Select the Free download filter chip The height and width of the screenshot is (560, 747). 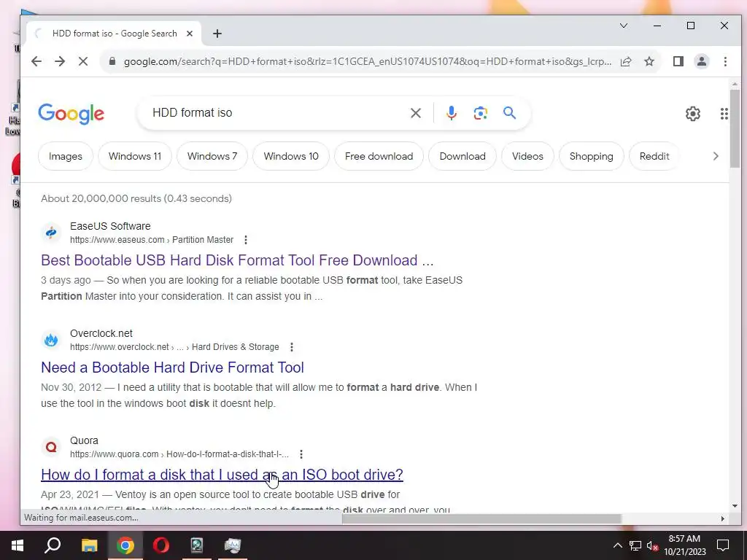[x=379, y=156]
